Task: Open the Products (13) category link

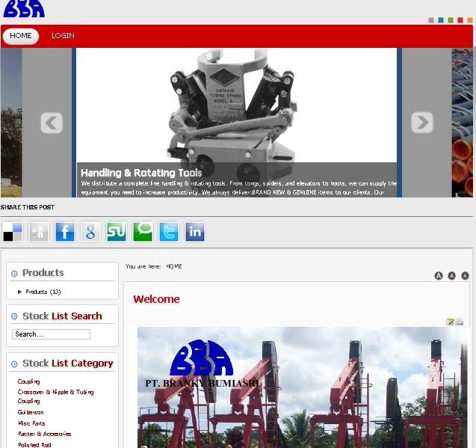Action: (43, 292)
